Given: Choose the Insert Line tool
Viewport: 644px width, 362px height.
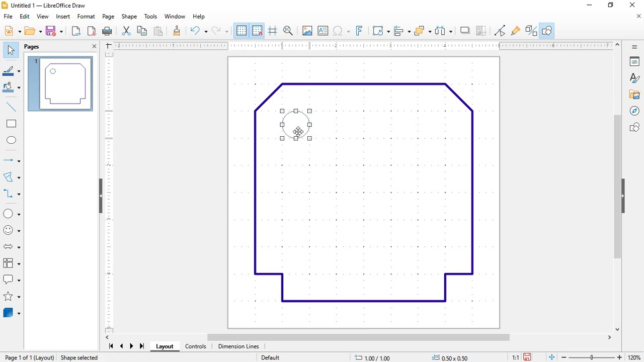Looking at the screenshot, I should point(11,107).
